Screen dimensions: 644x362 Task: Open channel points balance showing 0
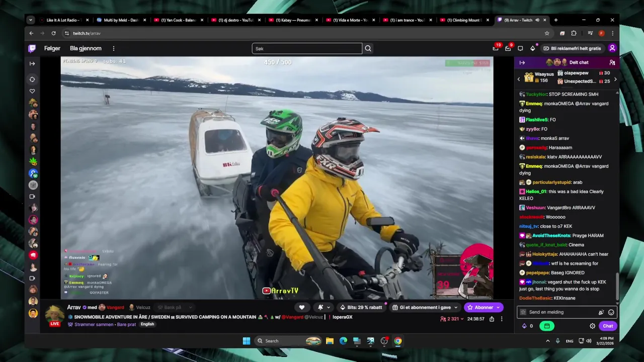(x=527, y=326)
